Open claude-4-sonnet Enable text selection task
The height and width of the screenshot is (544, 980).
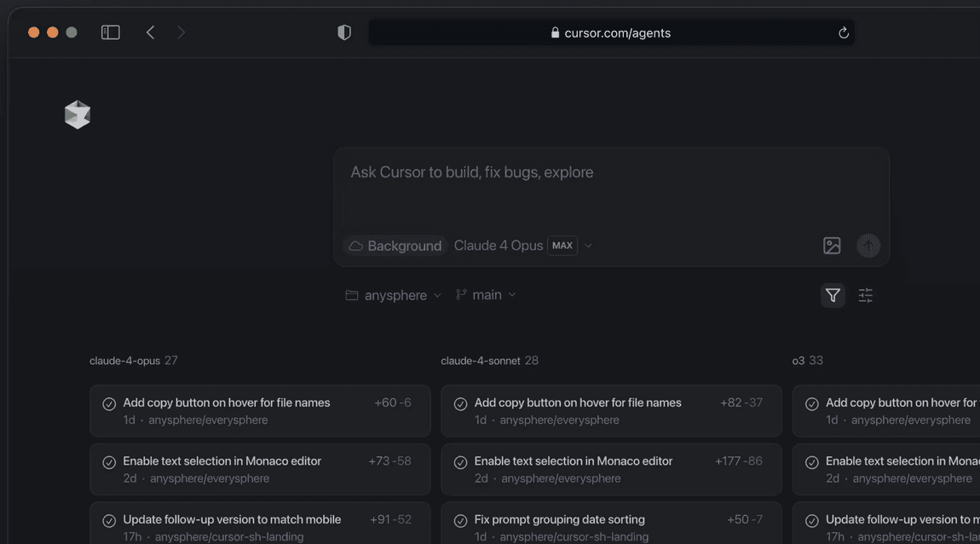tap(611, 469)
